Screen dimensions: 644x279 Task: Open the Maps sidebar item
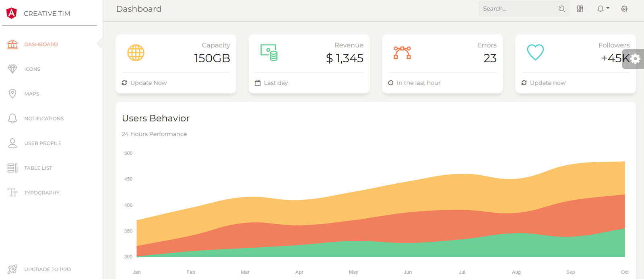[32, 94]
